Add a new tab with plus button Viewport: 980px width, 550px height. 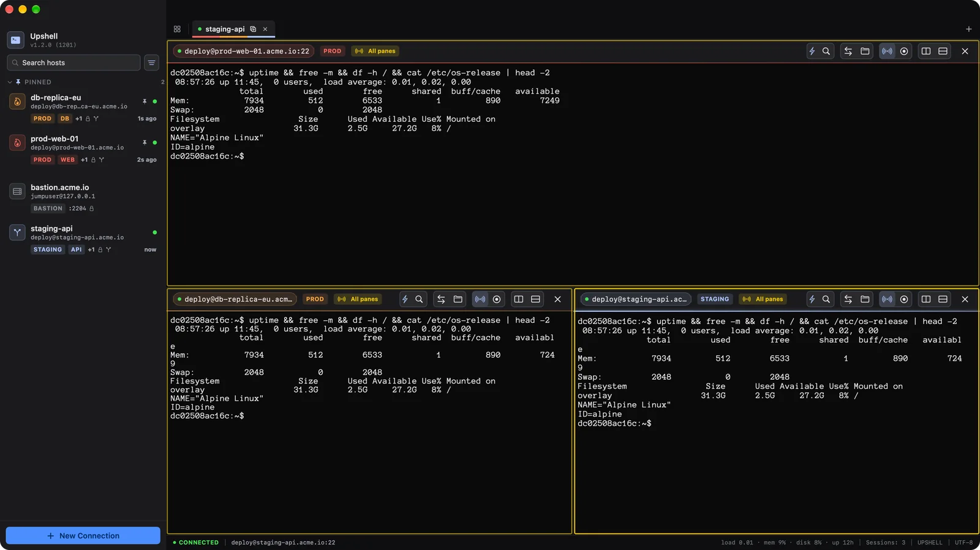click(x=968, y=29)
